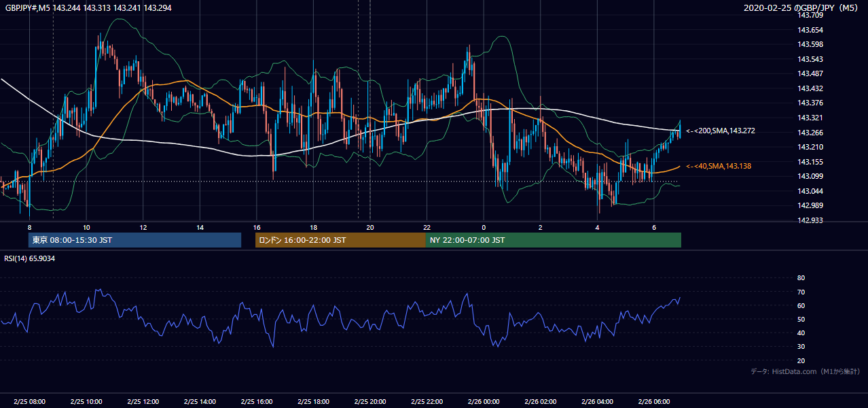Click hour tick 12 under price chart

(143, 227)
